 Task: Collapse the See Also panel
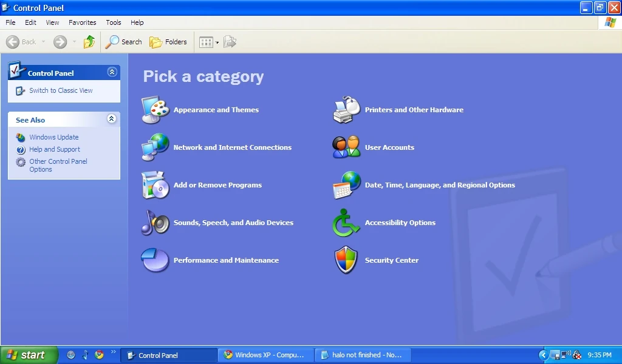[x=112, y=120]
